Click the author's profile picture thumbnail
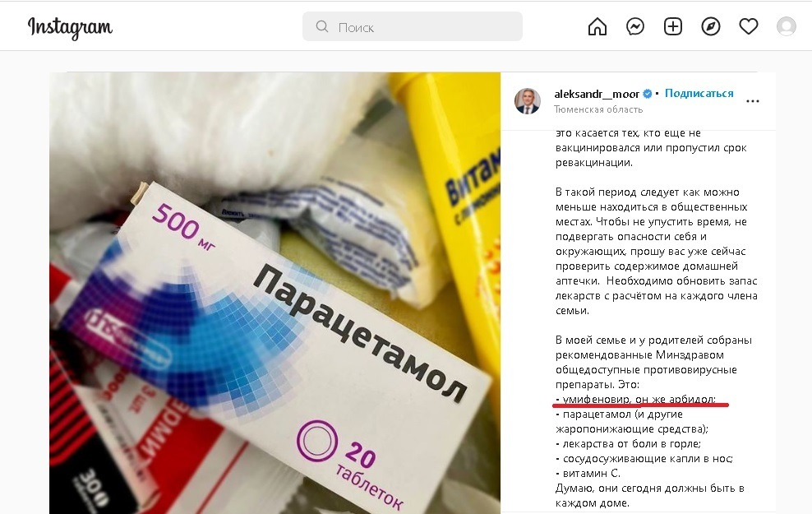The image size is (812, 514). [x=527, y=100]
